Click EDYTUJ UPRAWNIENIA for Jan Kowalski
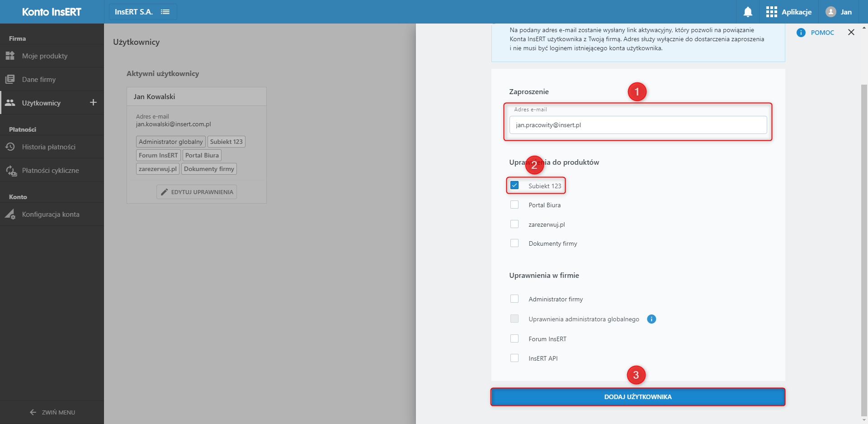The image size is (868, 424). [197, 192]
